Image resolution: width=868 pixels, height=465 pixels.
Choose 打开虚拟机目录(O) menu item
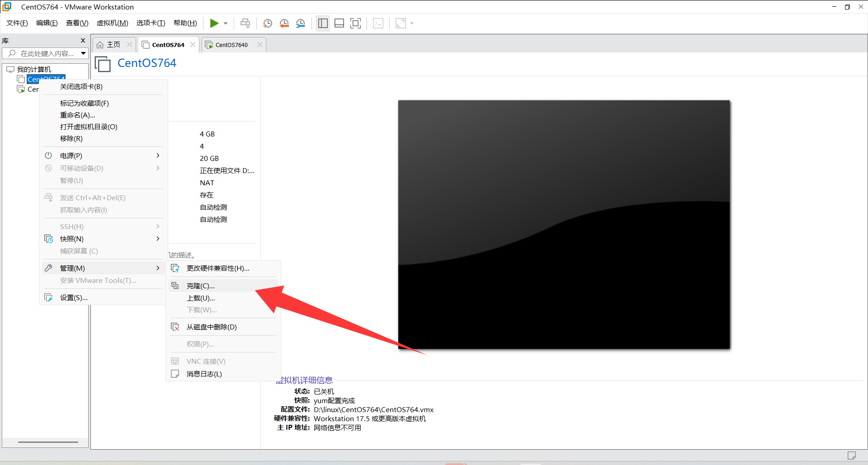(89, 127)
